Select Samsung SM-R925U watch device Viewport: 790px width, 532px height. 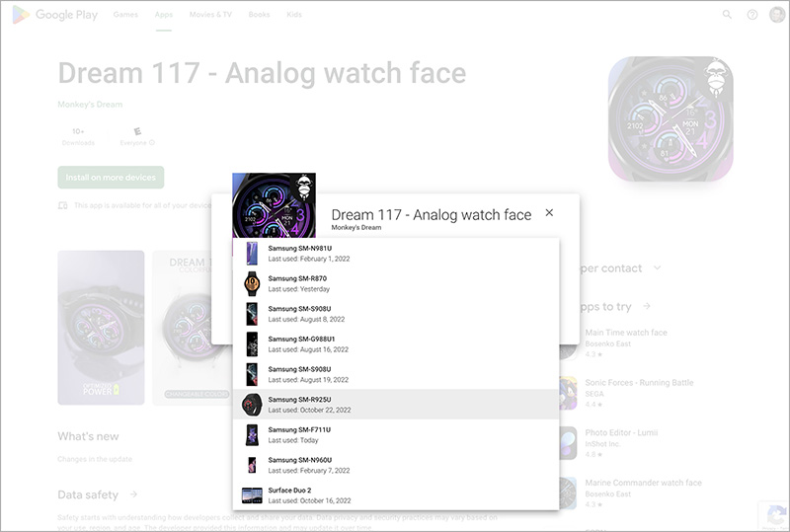click(396, 404)
